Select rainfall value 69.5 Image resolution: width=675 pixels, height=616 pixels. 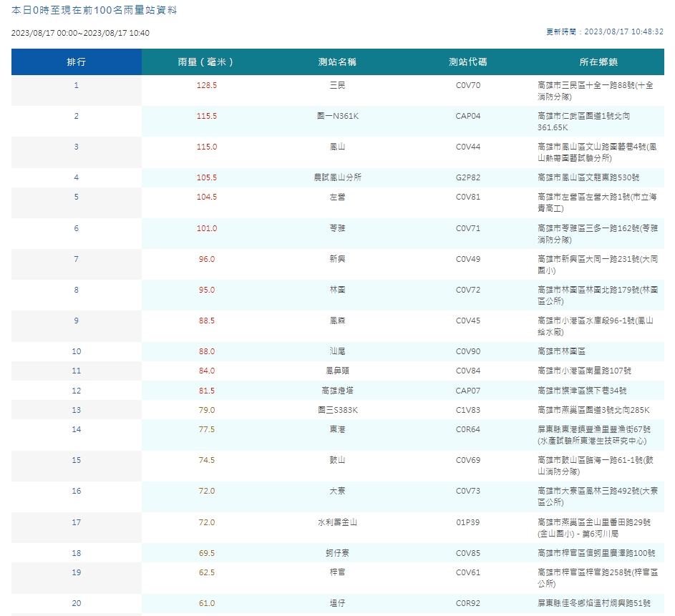point(207,553)
